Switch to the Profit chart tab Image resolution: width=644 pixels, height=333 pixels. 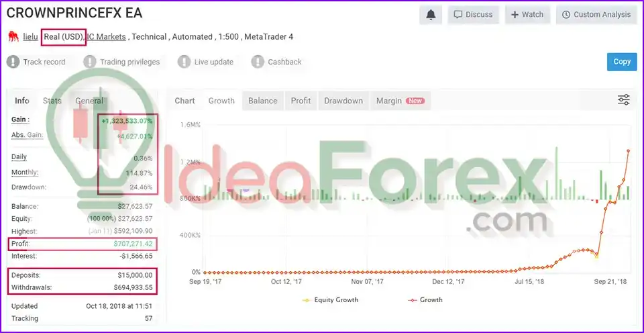[x=301, y=101]
